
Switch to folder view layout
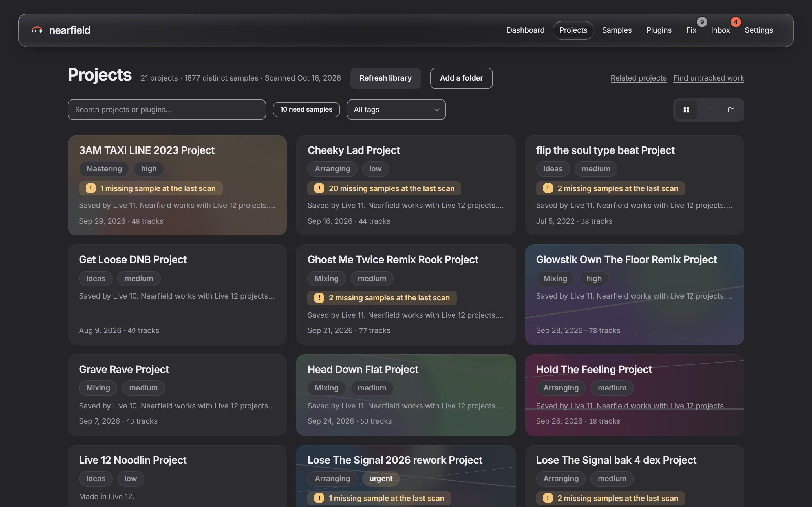click(731, 110)
